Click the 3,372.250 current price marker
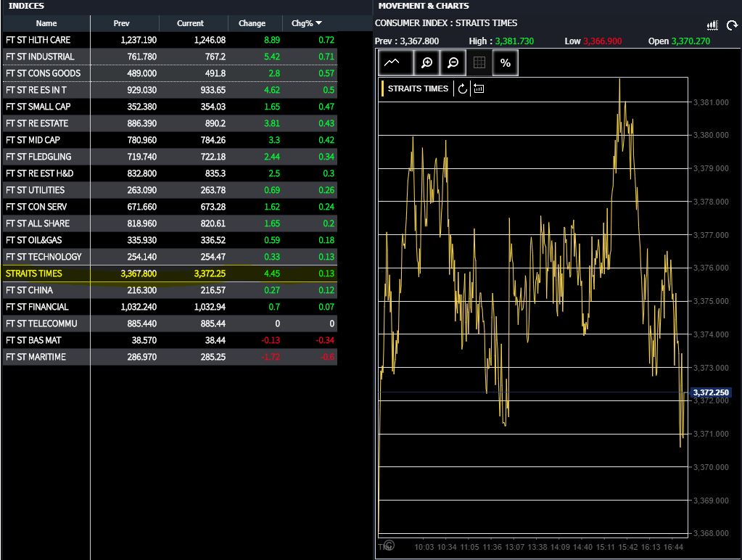Screen dimensions: 742x560 [x=711, y=392]
